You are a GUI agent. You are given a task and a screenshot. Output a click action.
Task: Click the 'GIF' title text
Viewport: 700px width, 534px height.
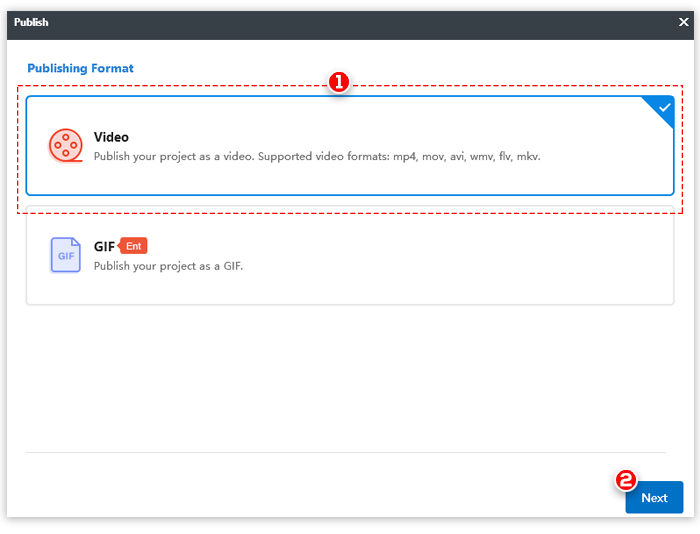pos(104,246)
